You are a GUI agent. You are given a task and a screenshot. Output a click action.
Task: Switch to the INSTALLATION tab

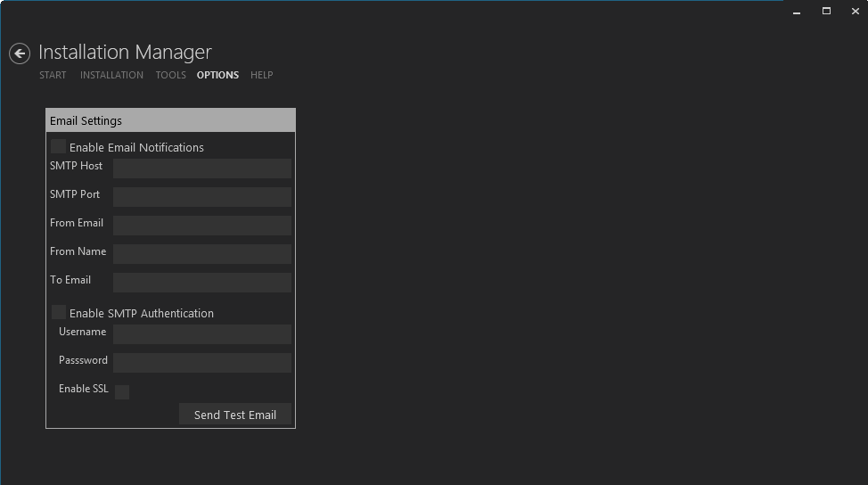coord(111,75)
